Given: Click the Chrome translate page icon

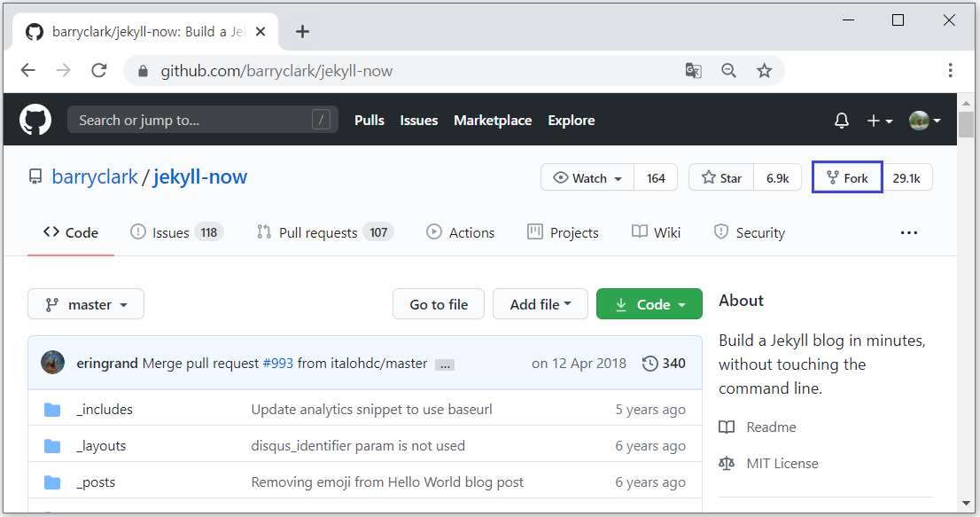Looking at the screenshot, I should click(x=693, y=71).
